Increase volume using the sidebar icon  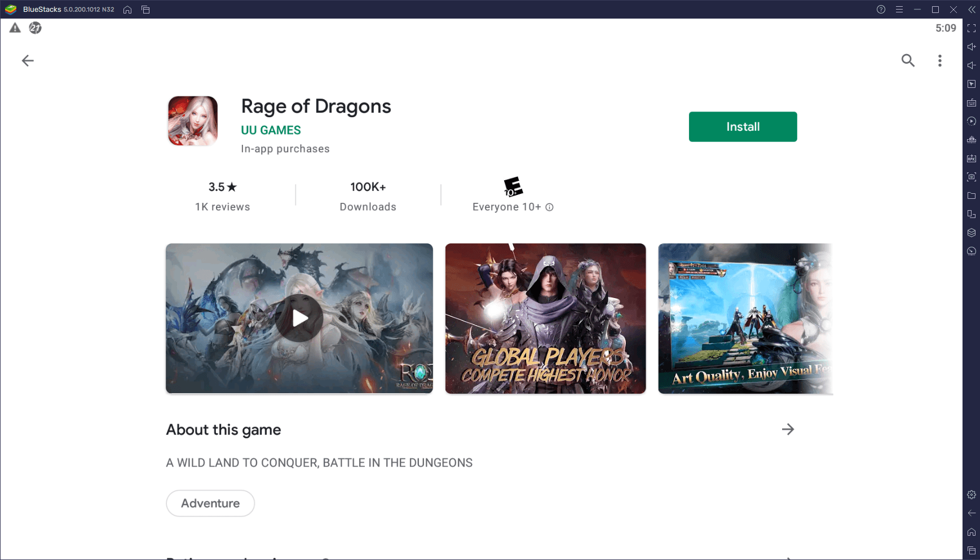pos(972,47)
